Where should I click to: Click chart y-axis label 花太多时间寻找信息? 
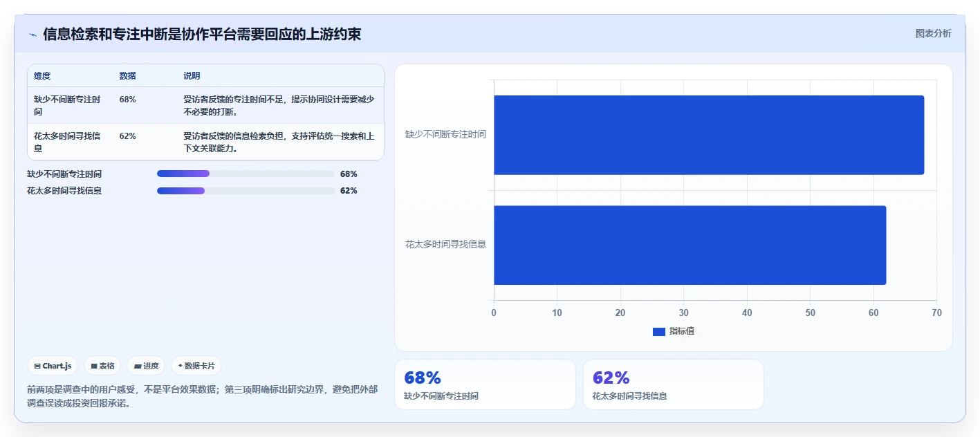[445, 244]
